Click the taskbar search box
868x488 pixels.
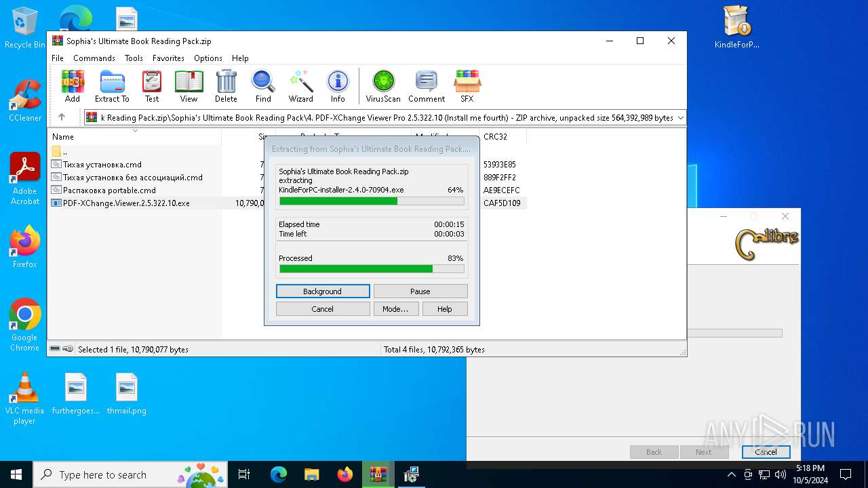131,474
